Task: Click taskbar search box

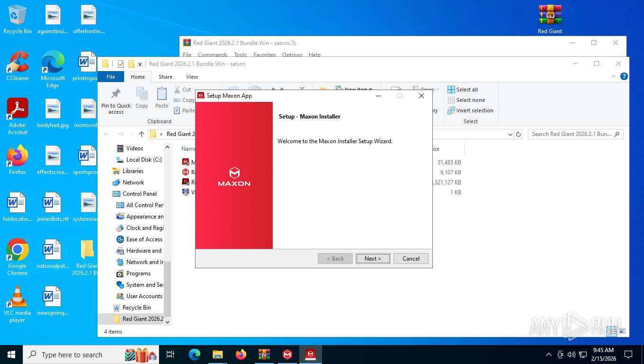Action: click(x=91, y=355)
